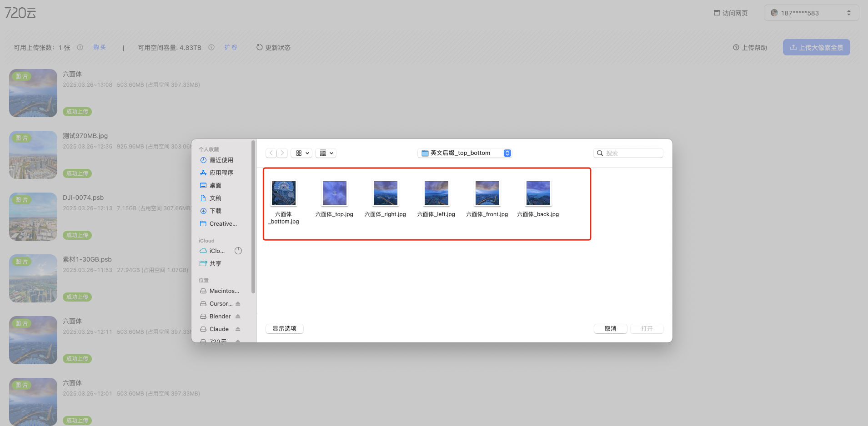Image resolution: width=868 pixels, height=426 pixels.
Task: Select 下载 folder in sidebar
Action: tap(215, 211)
